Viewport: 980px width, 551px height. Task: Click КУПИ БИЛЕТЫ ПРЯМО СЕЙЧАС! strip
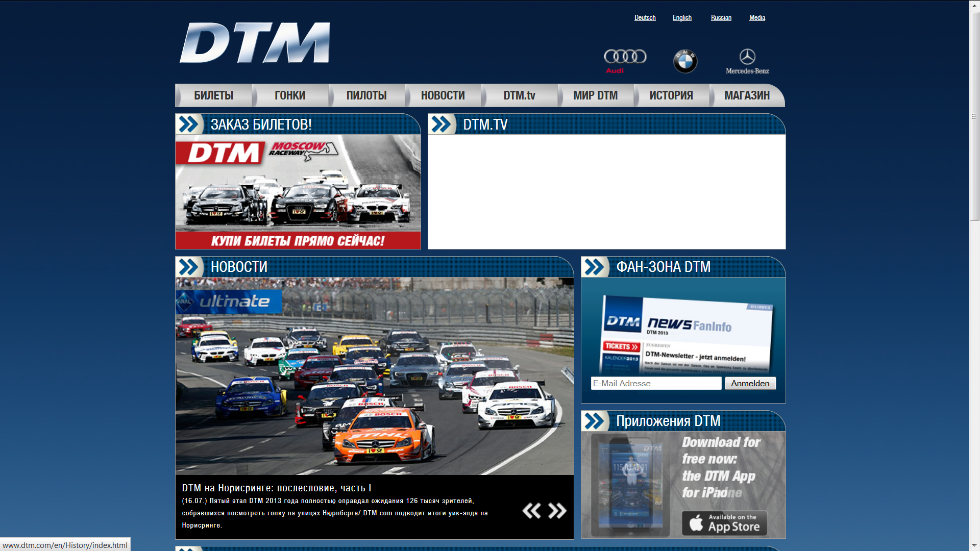(298, 241)
